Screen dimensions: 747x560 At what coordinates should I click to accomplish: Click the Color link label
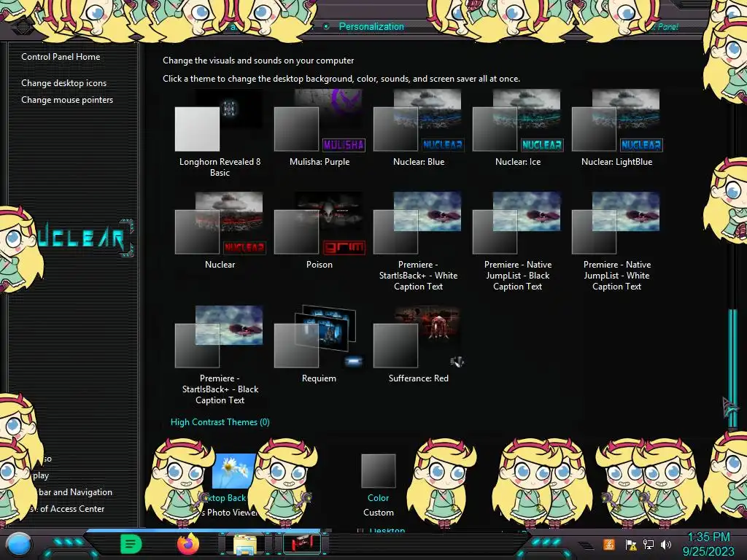click(x=379, y=497)
